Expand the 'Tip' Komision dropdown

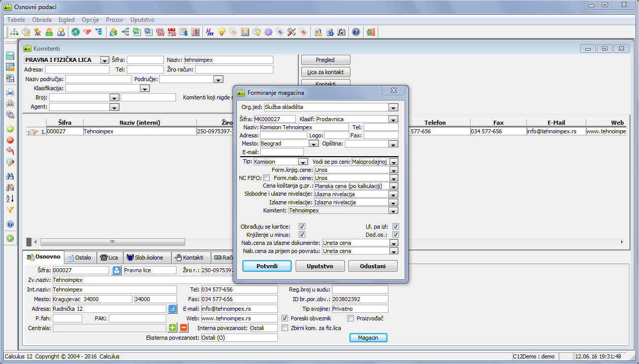tap(303, 162)
